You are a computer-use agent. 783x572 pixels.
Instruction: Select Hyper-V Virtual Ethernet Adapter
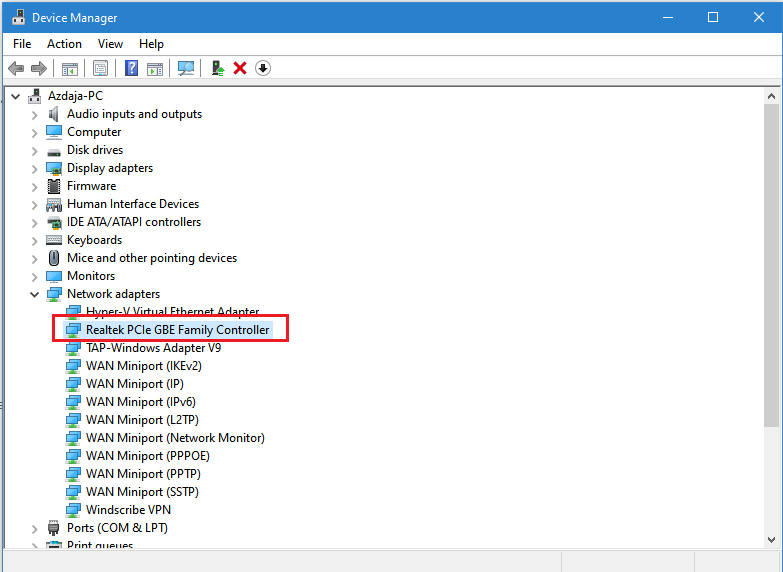[x=172, y=312]
